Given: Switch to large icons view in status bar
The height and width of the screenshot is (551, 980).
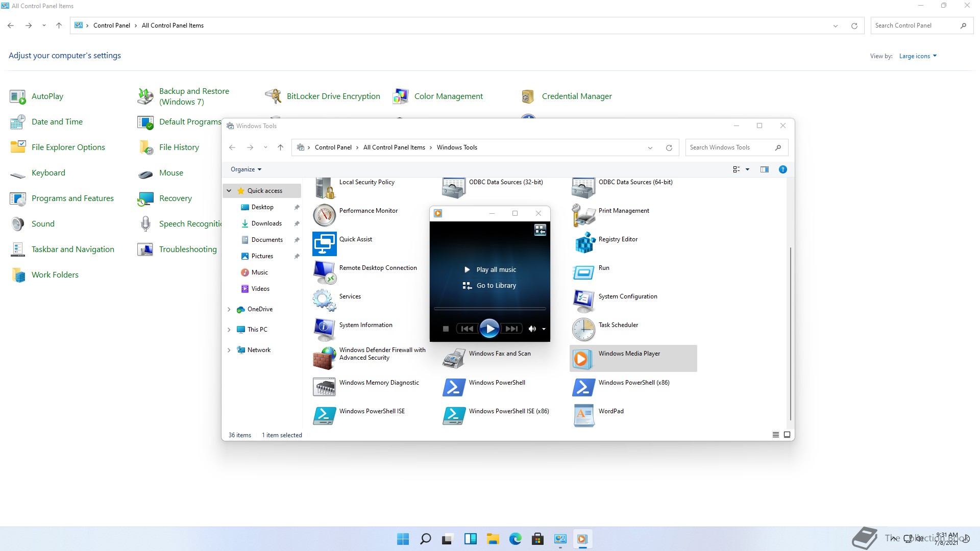Looking at the screenshot, I should click(x=787, y=435).
